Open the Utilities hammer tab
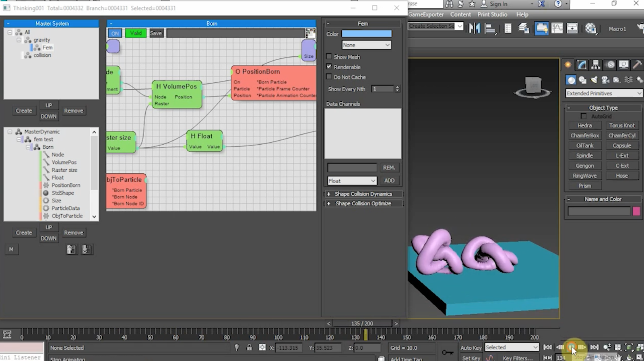Image resolution: width=644 pixels, height=361 pixels. pyautogui.click(x=637, y=65)
